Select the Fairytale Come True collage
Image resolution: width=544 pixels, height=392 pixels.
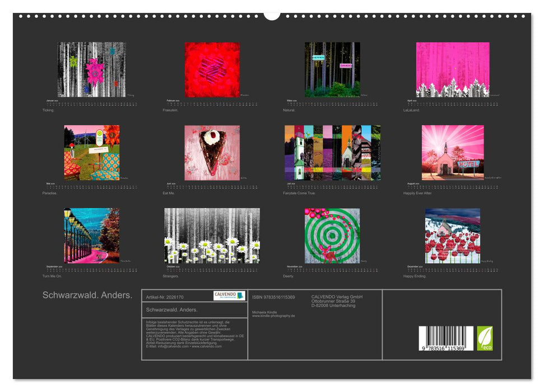[x=332, y=152]
